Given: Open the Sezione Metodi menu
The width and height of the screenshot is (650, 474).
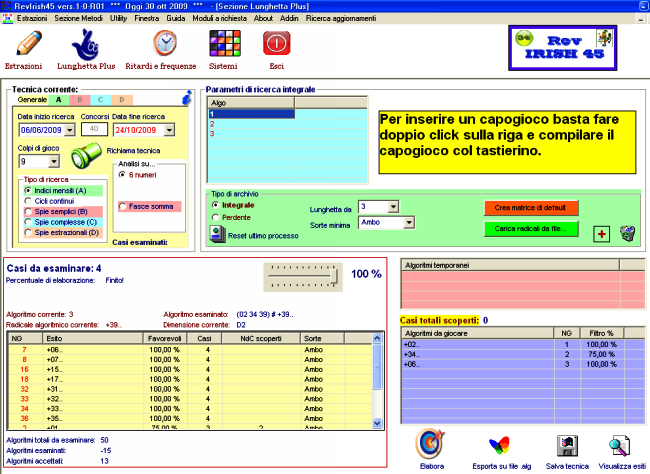Looking at the screenshot, I should pos(78,19).
